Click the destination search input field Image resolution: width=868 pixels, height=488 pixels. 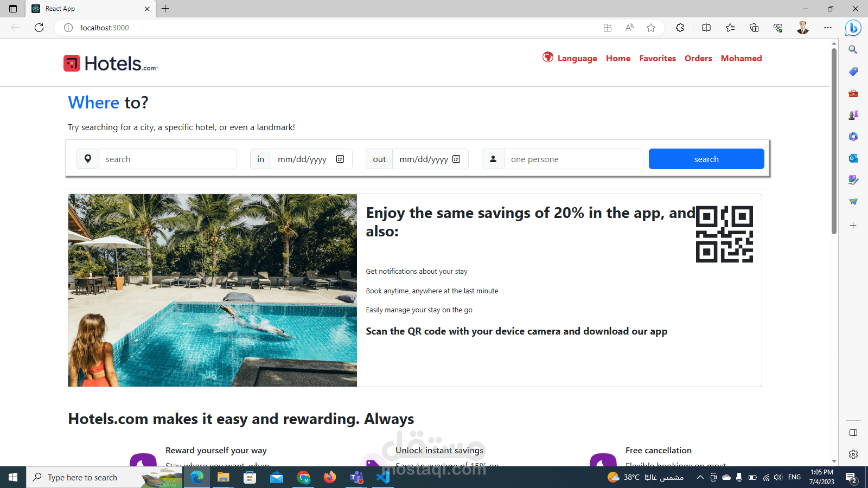pos(168,159)
